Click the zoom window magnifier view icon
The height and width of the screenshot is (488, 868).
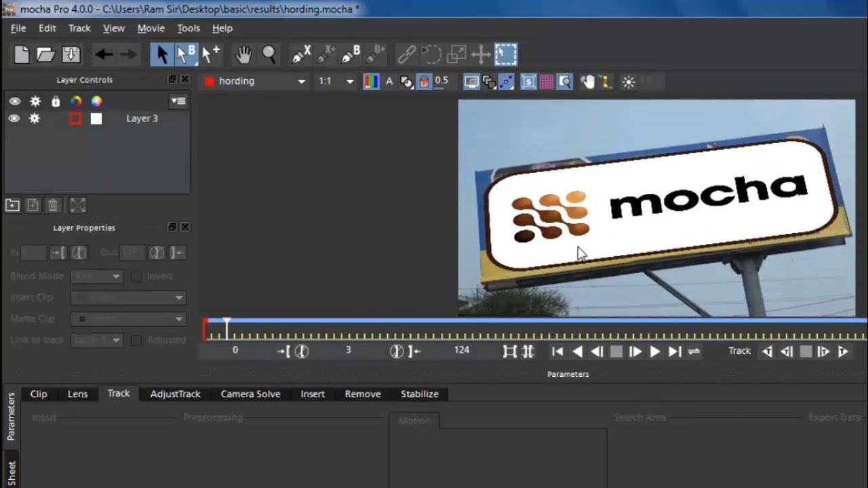tap(565, 82)
